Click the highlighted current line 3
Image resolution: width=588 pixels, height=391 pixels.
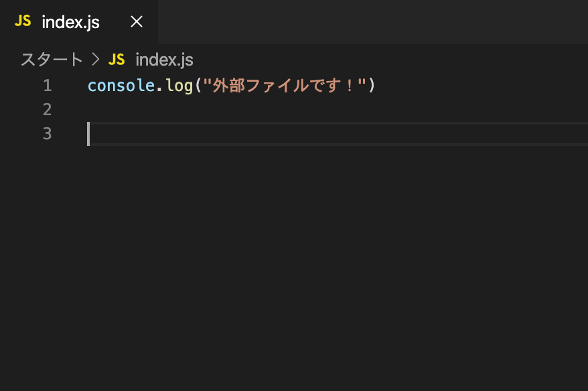click(x=338, y=134)
